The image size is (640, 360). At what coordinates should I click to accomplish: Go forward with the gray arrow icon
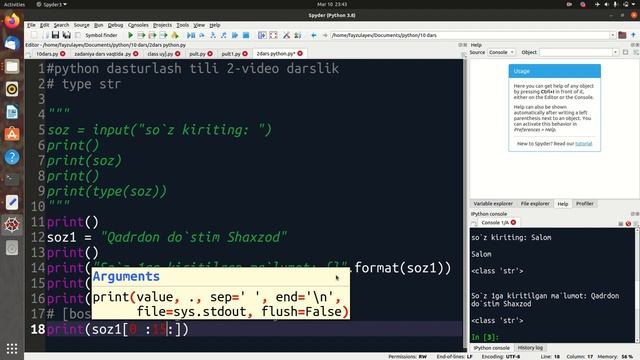[x=325, y=36]
